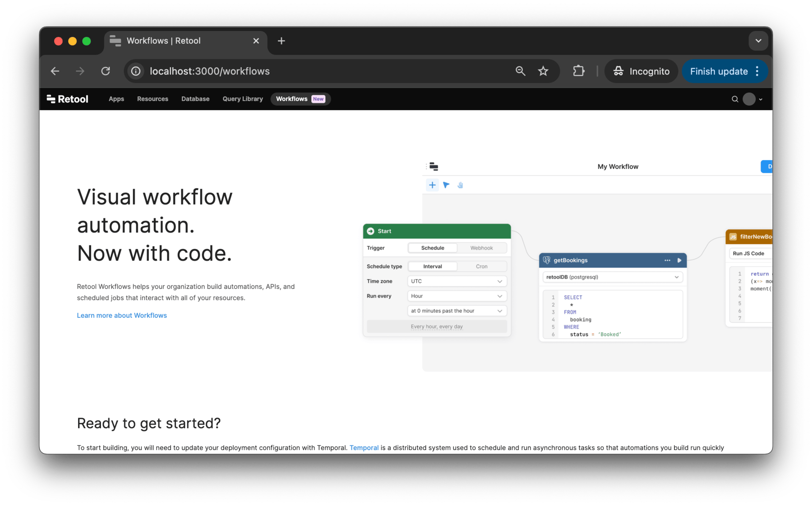Click the Incognito indicator

(x=641, y=71)
